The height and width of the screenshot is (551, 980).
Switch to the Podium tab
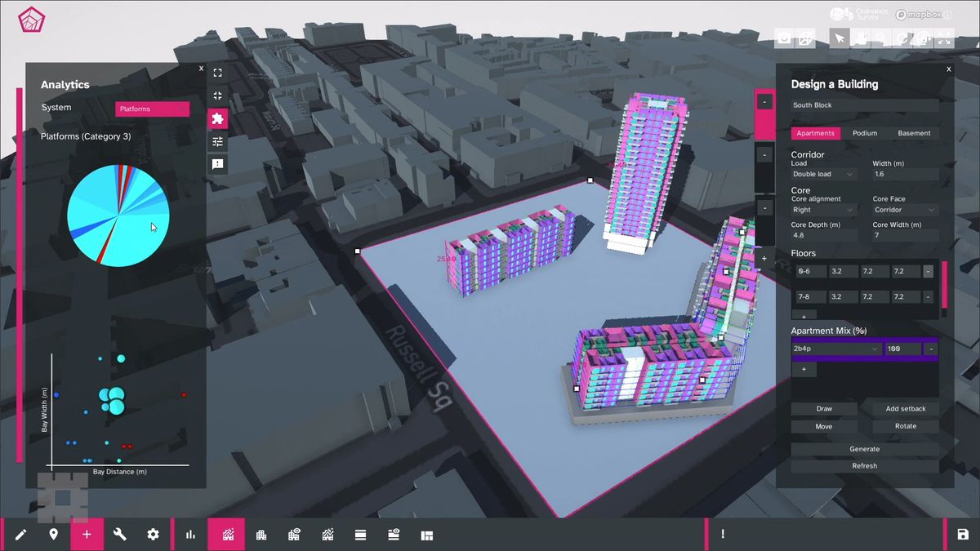coord(866,133)
